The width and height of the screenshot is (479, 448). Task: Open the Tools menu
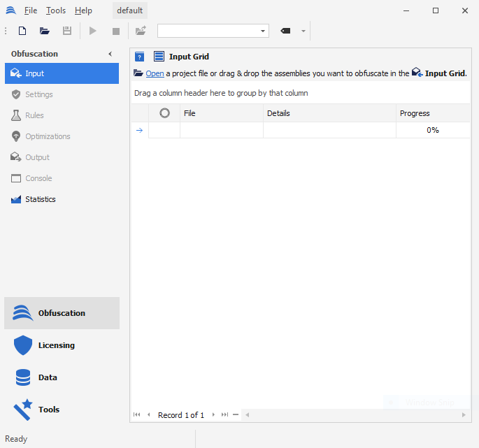(x=56, y=10)
